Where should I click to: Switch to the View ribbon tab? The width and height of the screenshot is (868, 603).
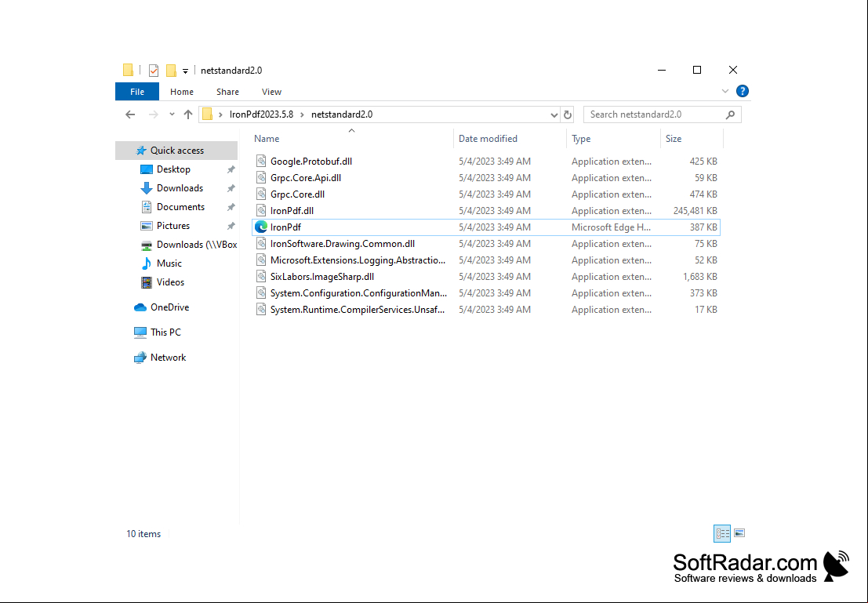[x=271, y=92]
